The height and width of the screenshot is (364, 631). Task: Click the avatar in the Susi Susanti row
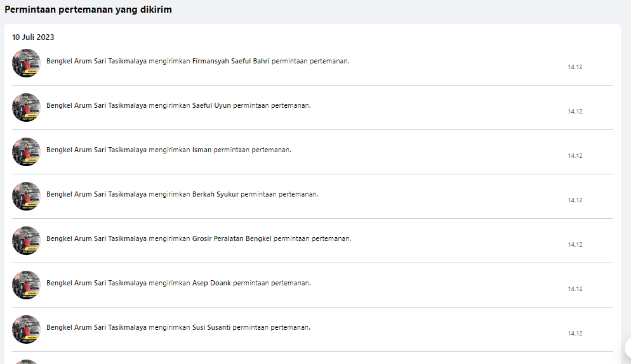pos(26,329)
